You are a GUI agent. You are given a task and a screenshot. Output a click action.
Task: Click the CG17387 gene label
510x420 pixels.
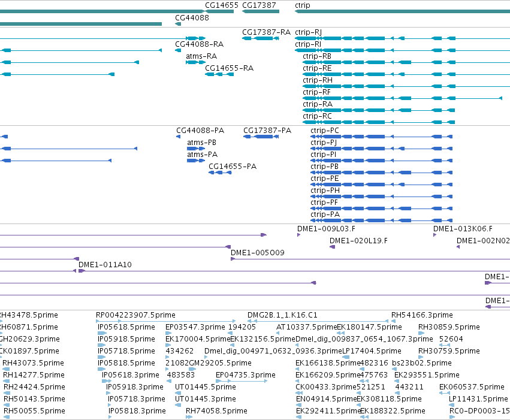click(x=259, y=5)
